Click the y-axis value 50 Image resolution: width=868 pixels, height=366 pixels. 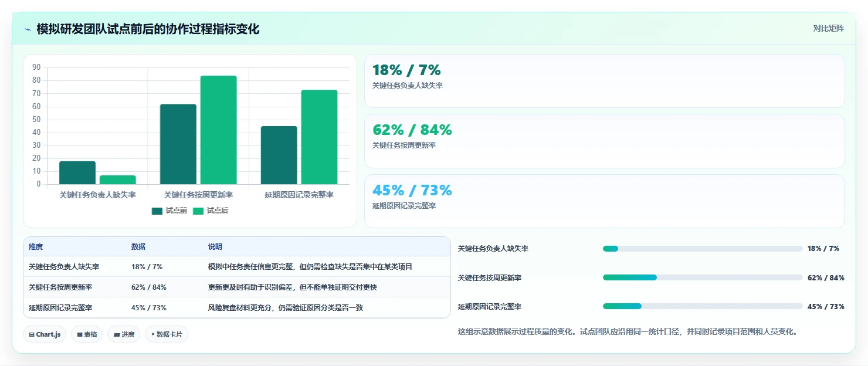pyautogui.click(x=36, y=119)
